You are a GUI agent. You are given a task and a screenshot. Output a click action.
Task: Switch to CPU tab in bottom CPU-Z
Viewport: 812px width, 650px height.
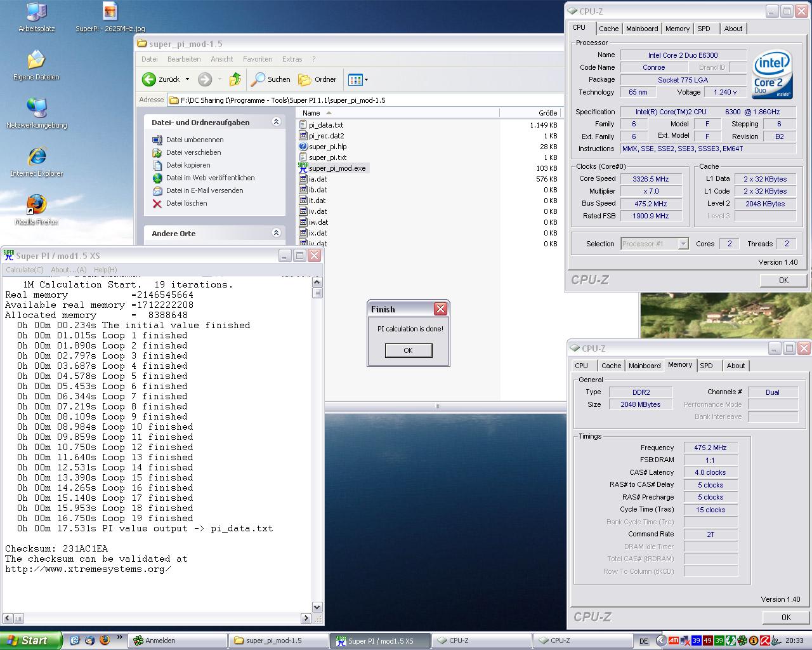point(582,366)
